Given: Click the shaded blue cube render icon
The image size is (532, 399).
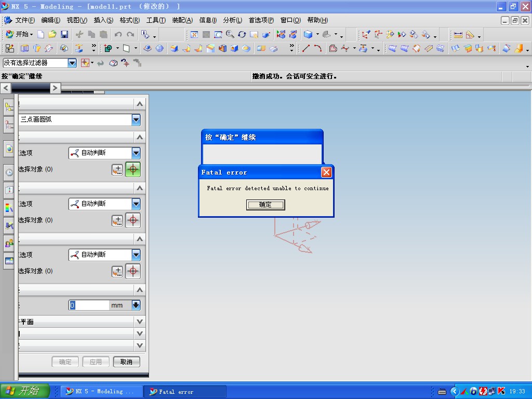Looking at the screenshot, I should (308, 34).
